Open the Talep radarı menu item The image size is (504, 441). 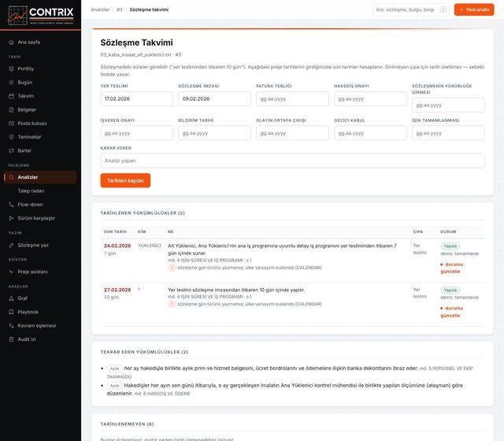40,191
